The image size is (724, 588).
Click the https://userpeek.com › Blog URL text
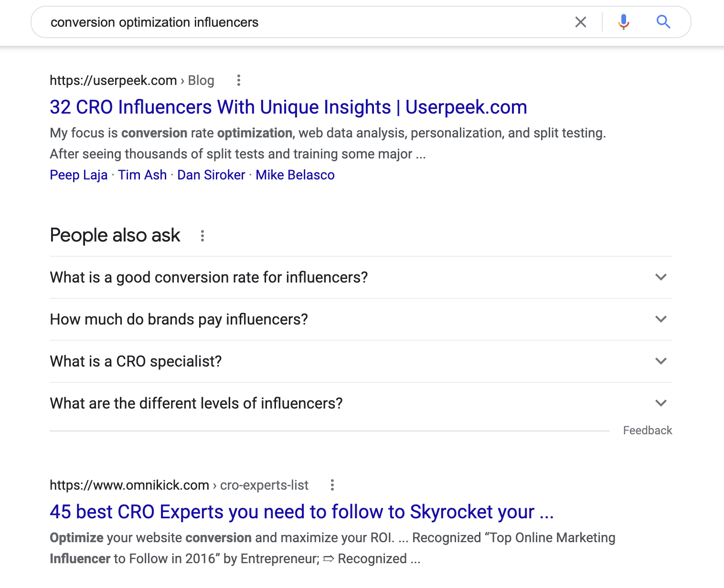(132, 80)
